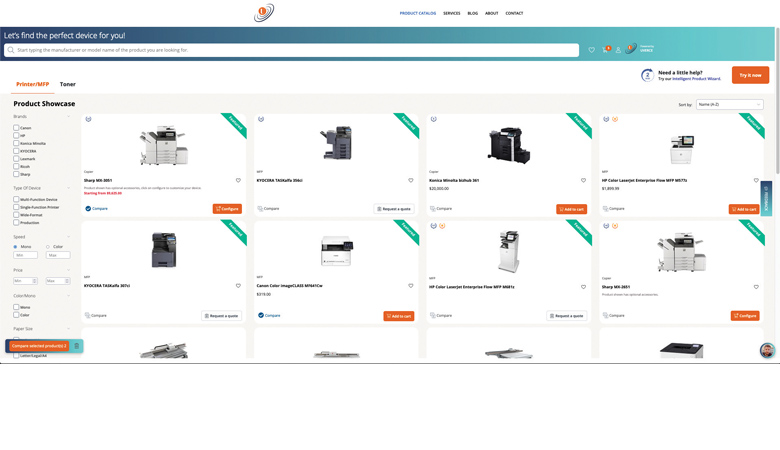
Task: Open the Intelligent Product Wizard link
Action: point(696,79)
